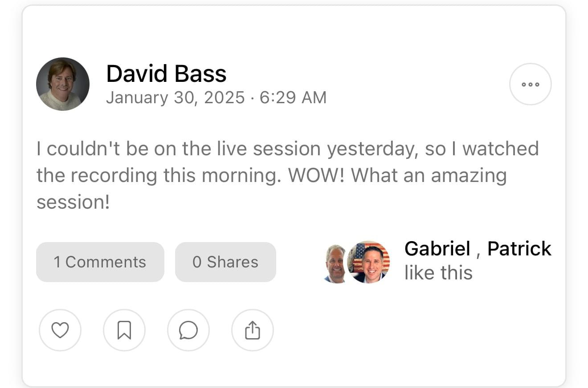
Task: Click the speech bubble comment icon
Action: point(188,331)
